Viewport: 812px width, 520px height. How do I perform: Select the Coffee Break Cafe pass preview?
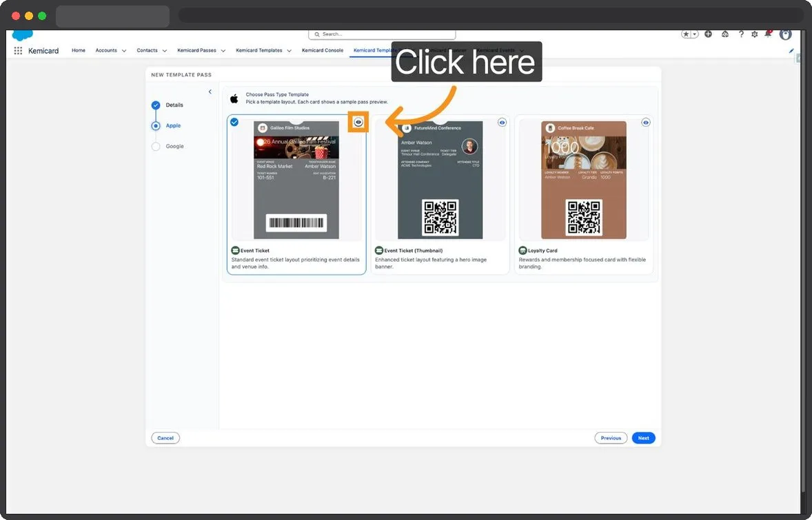coord(584,180)
